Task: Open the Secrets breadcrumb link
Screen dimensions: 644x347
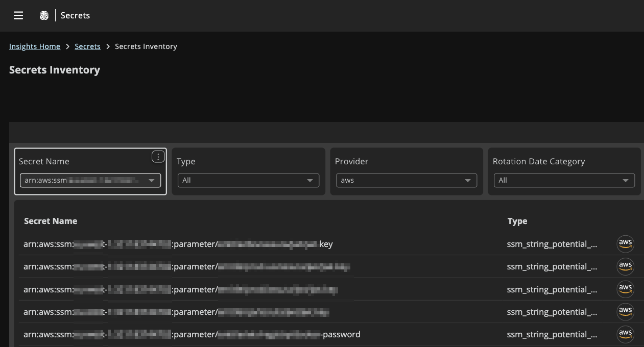Action: pos(87,46)
